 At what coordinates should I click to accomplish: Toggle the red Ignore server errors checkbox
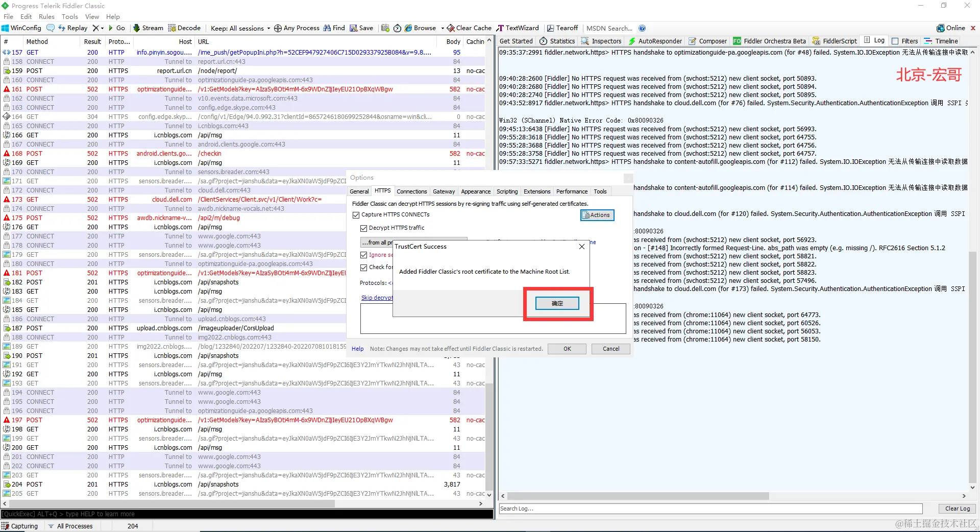coord(364,255)
